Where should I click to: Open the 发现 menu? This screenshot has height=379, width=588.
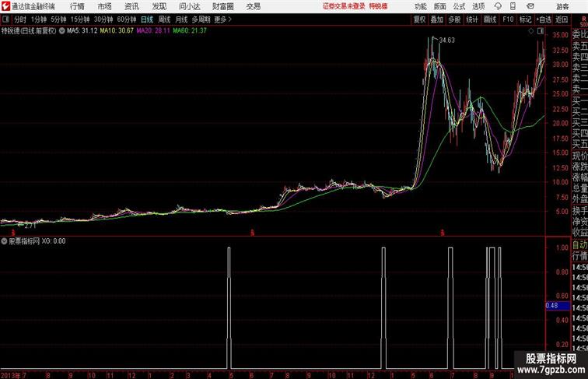[x=159, y=6]
